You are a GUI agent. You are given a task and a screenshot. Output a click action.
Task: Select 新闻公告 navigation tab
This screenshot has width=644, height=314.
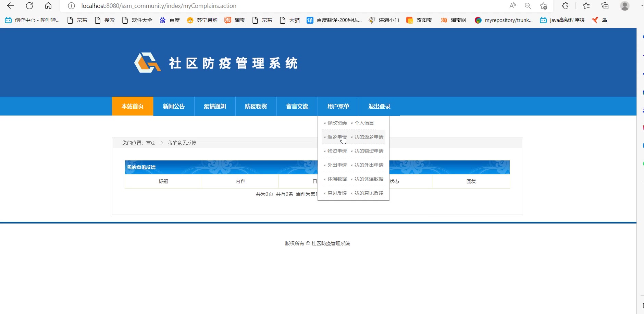pos(174,106)
